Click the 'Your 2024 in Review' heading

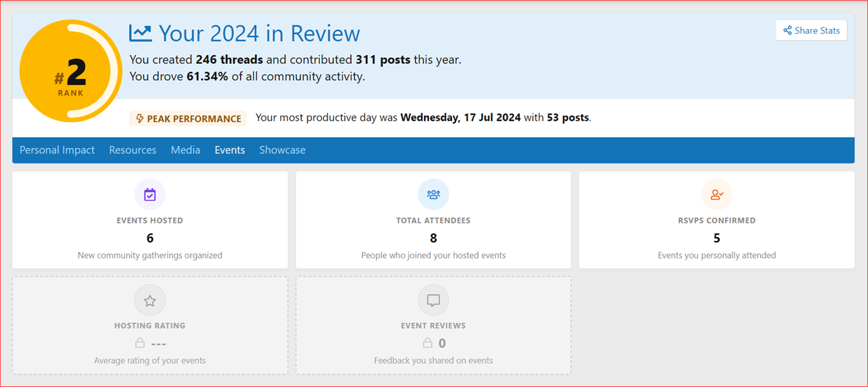click(x=259, y=33)
